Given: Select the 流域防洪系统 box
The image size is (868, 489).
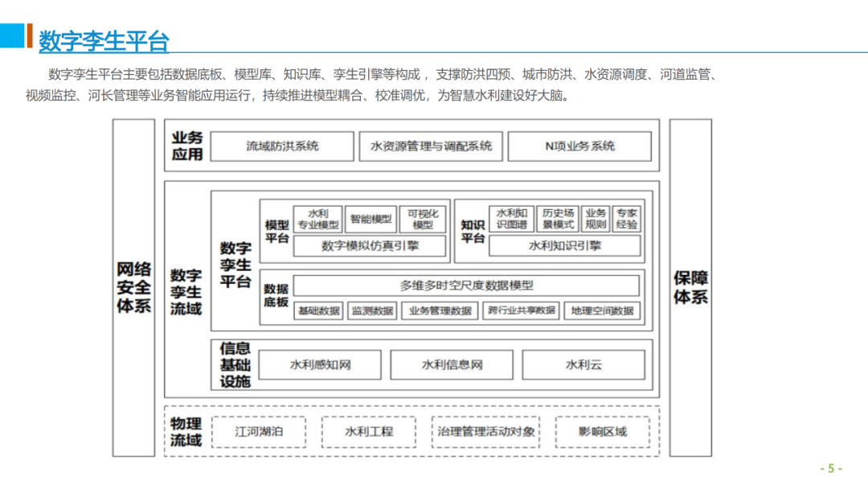Looking at the screenshot, I should (x=282, y=146).
